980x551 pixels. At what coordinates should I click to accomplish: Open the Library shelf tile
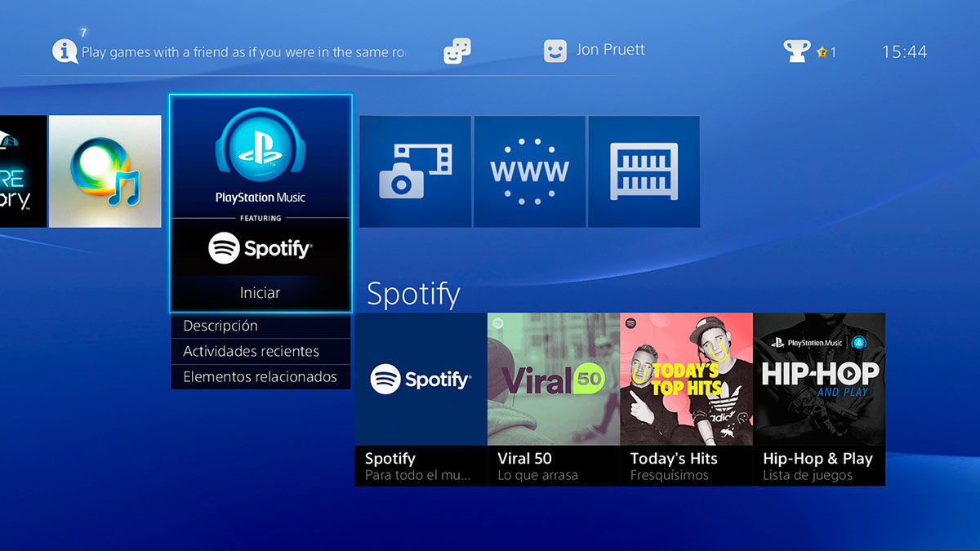tap(644, 171)
